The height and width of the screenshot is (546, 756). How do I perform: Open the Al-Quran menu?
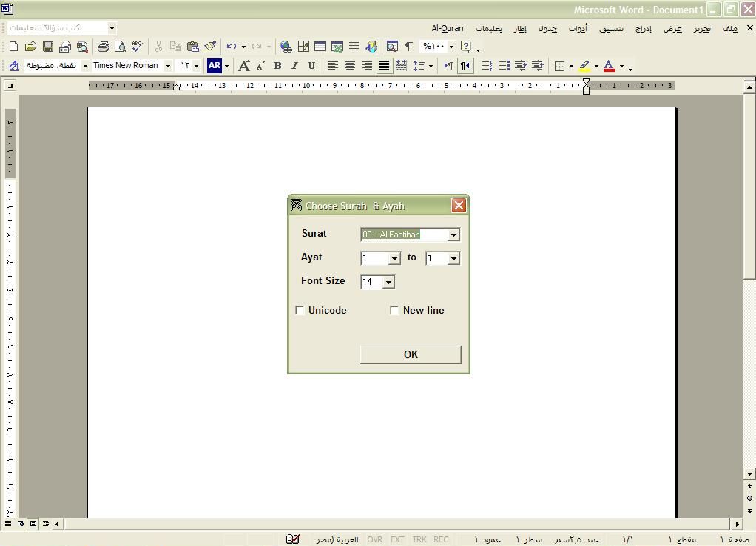pos(448,28)
